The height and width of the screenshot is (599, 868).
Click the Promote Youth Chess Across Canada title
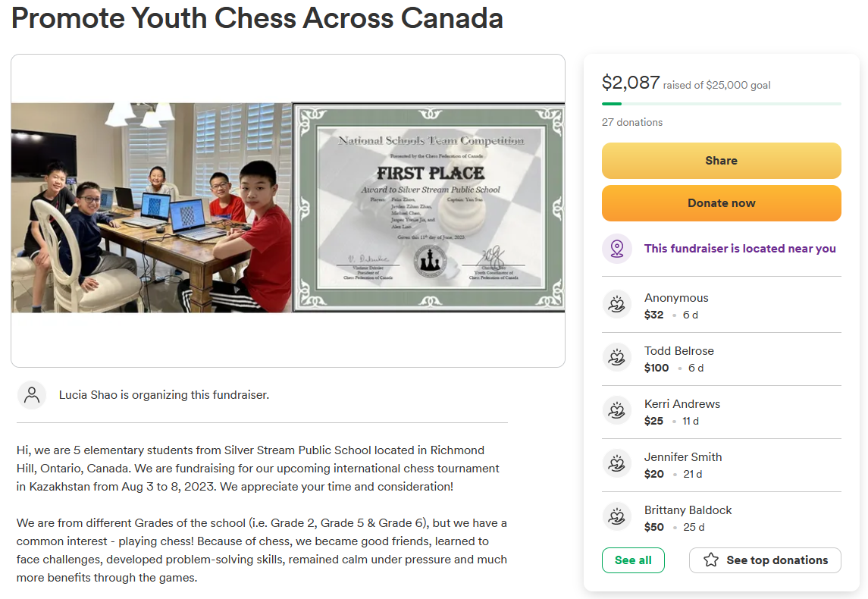[258, 17]
